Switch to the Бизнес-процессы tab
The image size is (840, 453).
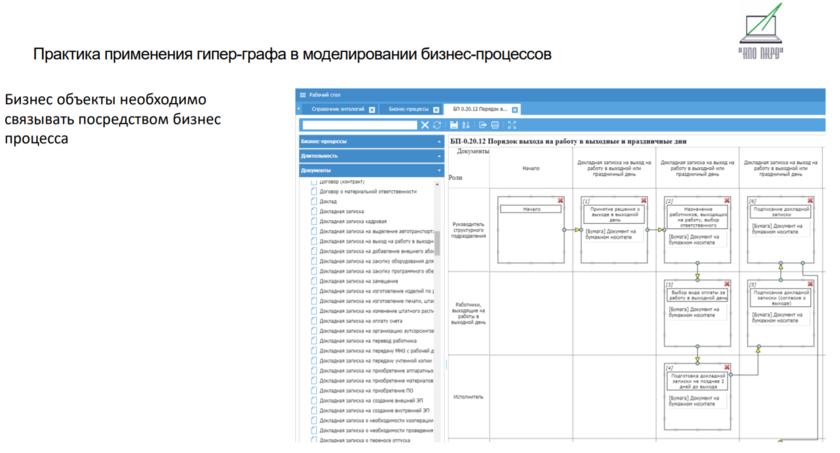tap(408, 109)
